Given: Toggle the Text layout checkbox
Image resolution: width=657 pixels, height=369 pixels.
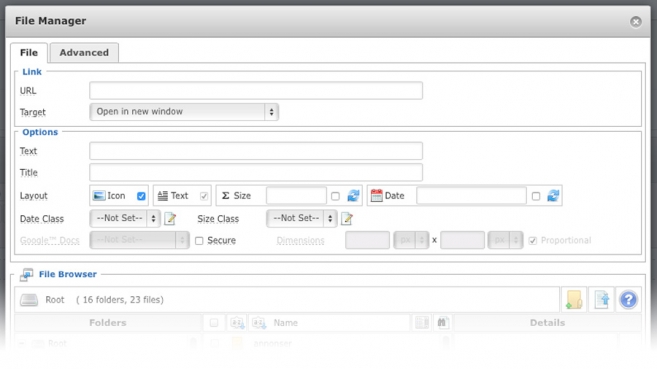Looking at the screenshot, I should 204,196.
